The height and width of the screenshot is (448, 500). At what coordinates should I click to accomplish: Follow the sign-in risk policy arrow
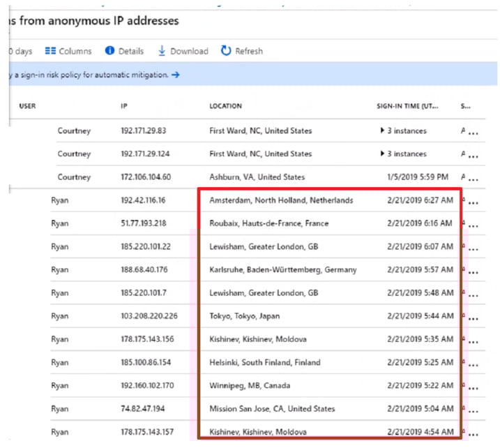175,75
